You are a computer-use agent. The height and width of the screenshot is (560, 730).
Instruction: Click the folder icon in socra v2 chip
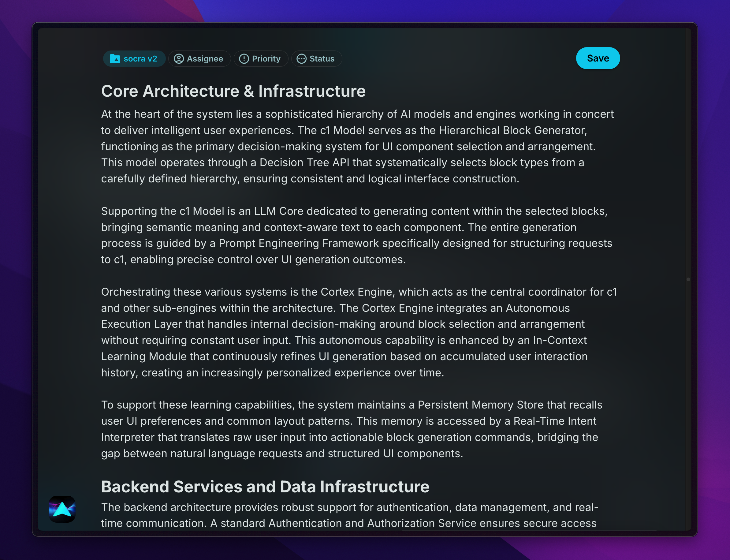coord(115,59)
